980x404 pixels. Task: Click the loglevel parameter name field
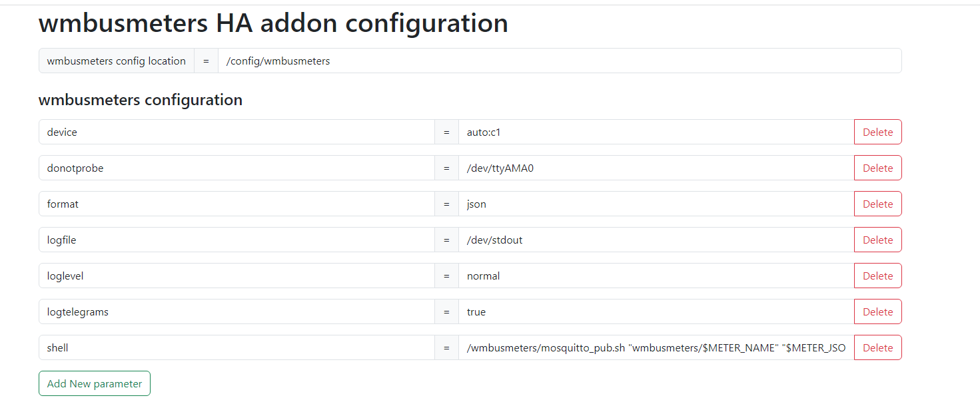(237, 276)
